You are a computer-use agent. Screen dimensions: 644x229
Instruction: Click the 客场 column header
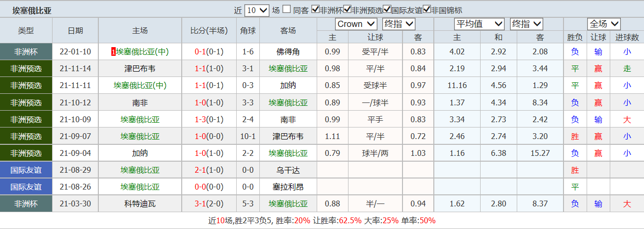(x=288, y=31)
